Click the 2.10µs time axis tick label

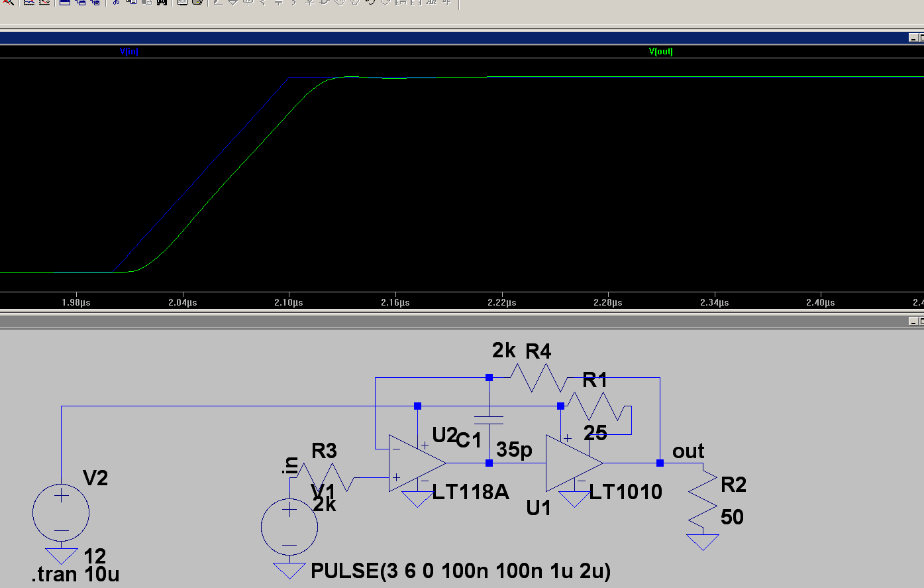tap(289, 302)
